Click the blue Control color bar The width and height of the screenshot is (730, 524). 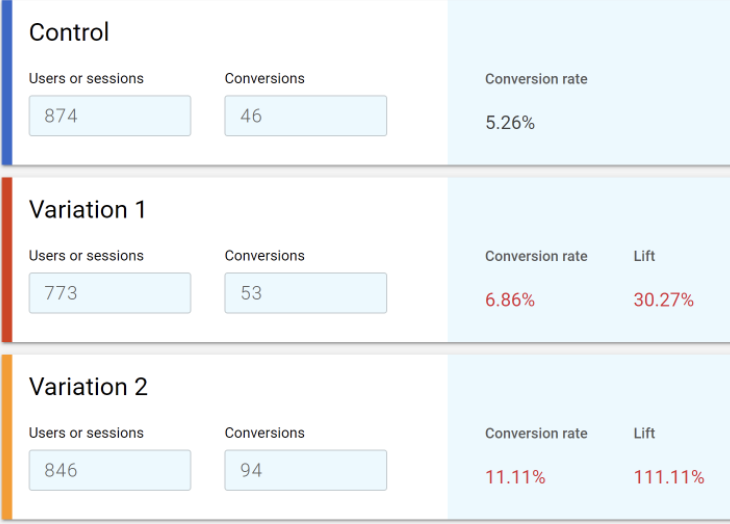(x=7, y=82)
